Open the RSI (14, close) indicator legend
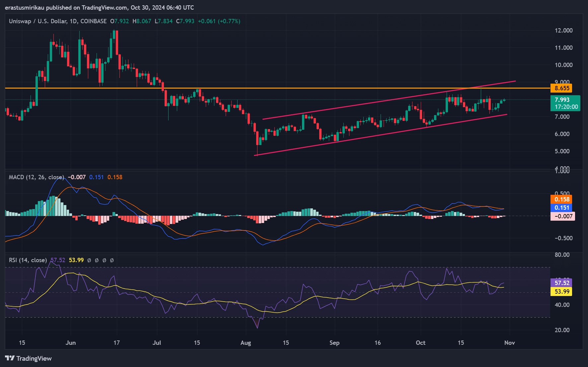588x367 pixels. click(x=28, y=260)
